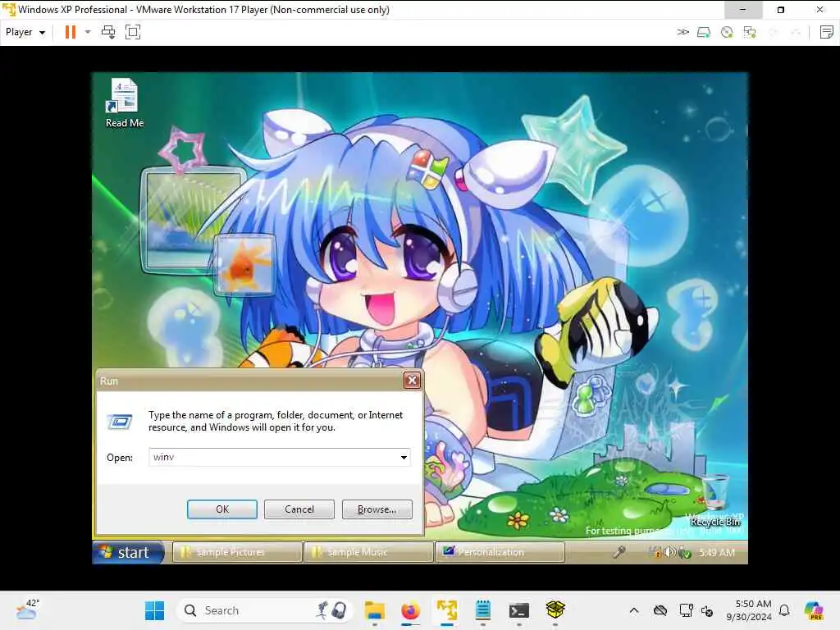Image resolution: width=840 pixels, height=630 pixels.
Task: Open the Windows 11 Start button
Action: click(155, 610)
